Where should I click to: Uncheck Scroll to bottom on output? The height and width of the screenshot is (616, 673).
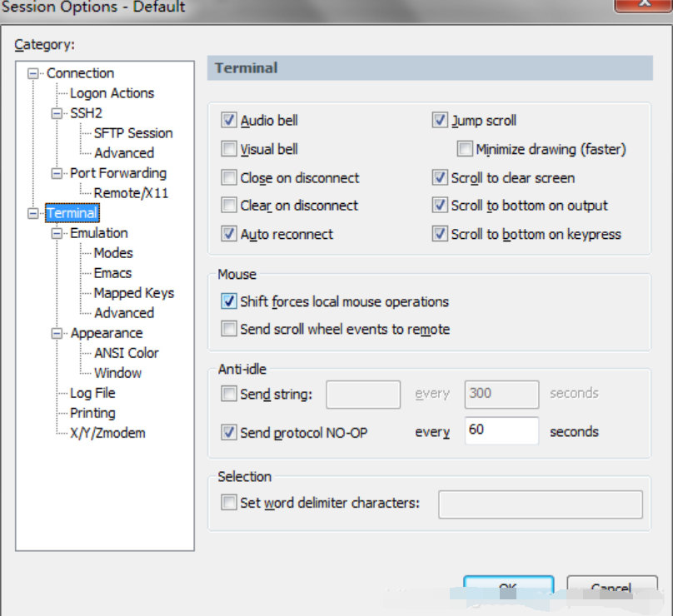click(x=440, y=205)
